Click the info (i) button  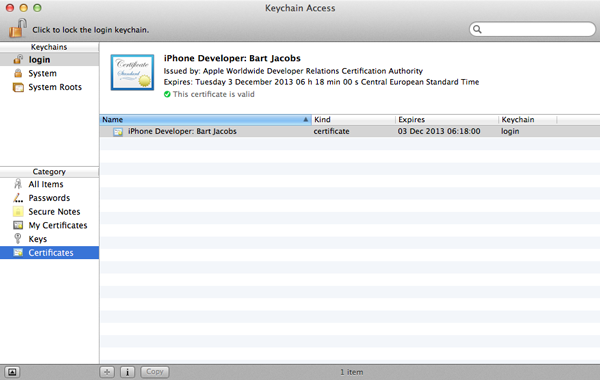(127, 372)
